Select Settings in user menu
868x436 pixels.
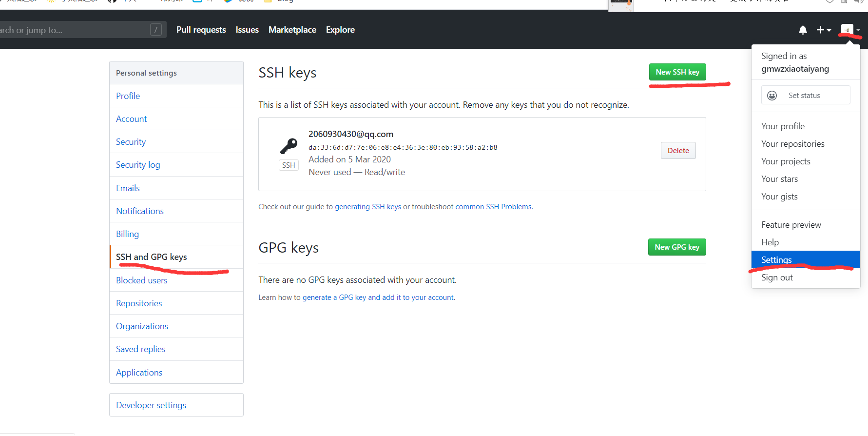tap(806, 260)
